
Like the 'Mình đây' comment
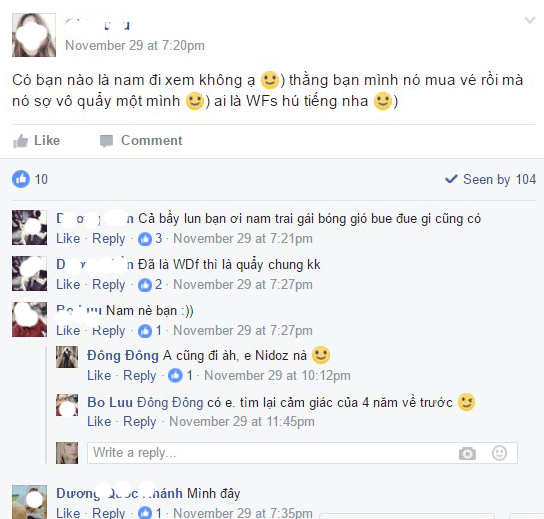[x=68, y=513]
